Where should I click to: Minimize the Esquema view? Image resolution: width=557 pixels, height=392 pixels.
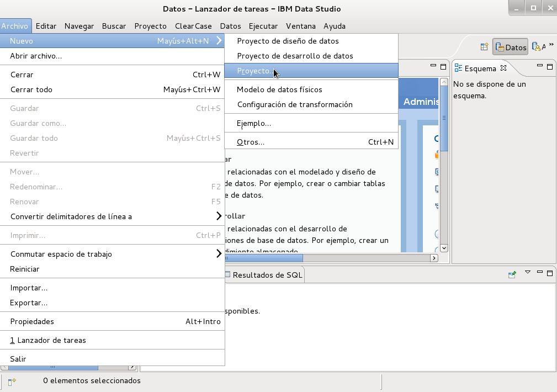coord(539,66)
